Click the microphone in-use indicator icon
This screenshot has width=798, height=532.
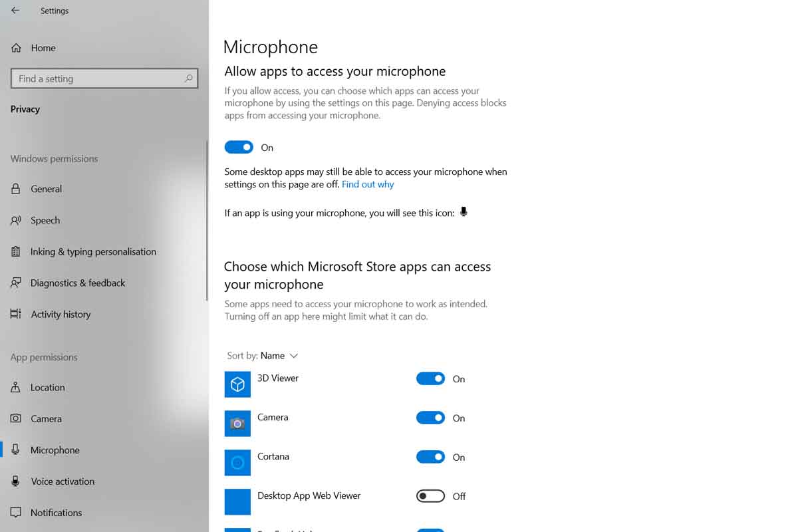464,212
